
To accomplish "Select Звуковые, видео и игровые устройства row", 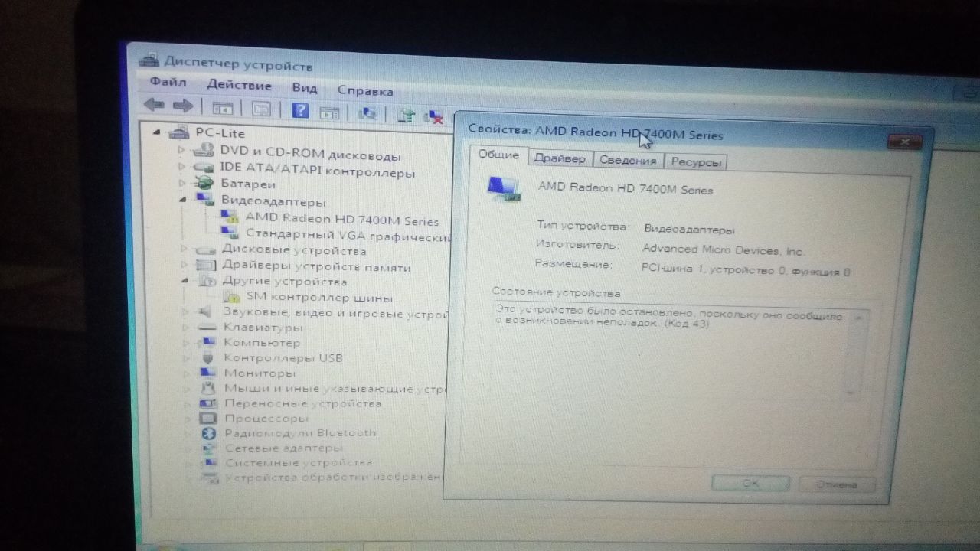I will tap(335, 313).
